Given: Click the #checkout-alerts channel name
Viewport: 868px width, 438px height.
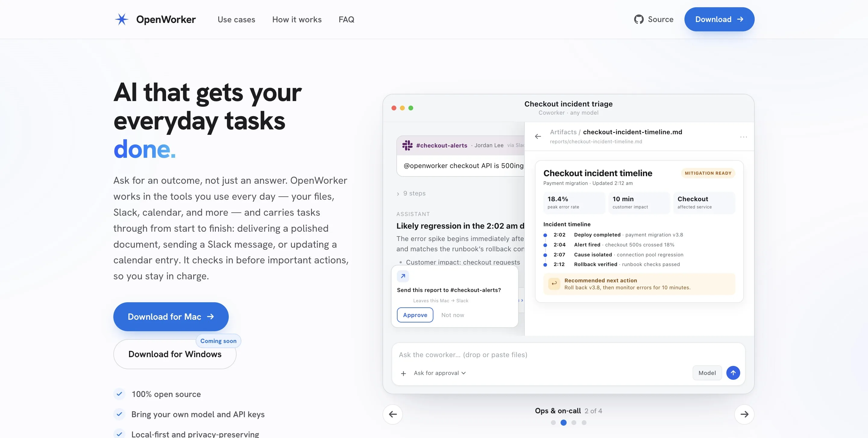Looking at the screenshot, I should tap(442, 145).
